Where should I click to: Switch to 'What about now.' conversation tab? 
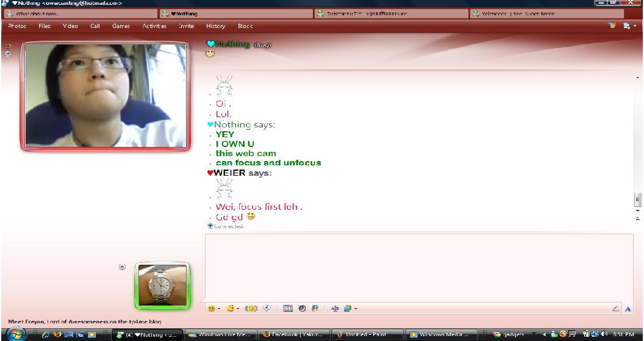pos(80,13)
